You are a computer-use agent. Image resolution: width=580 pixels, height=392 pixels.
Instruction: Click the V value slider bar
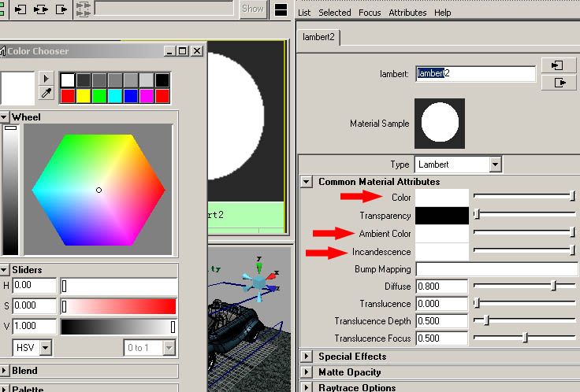(x=119, y=327)
